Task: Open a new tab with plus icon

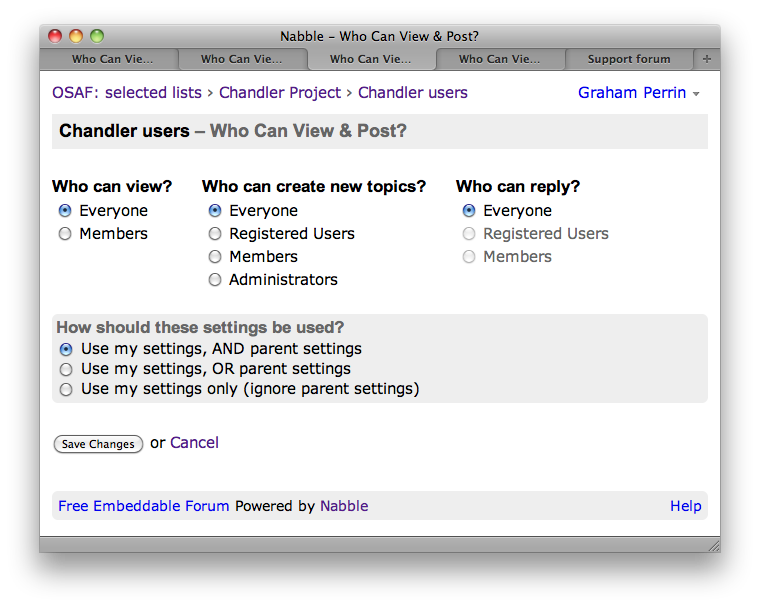Action: pyautogui.click(x=707, y=59)
